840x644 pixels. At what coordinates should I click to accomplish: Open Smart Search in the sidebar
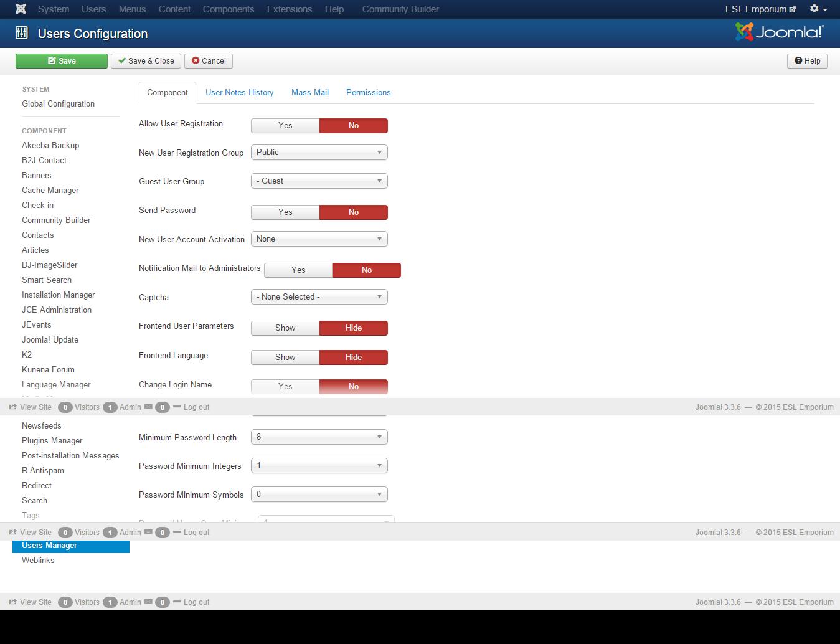pyautogui.click(x=47, y=280)
